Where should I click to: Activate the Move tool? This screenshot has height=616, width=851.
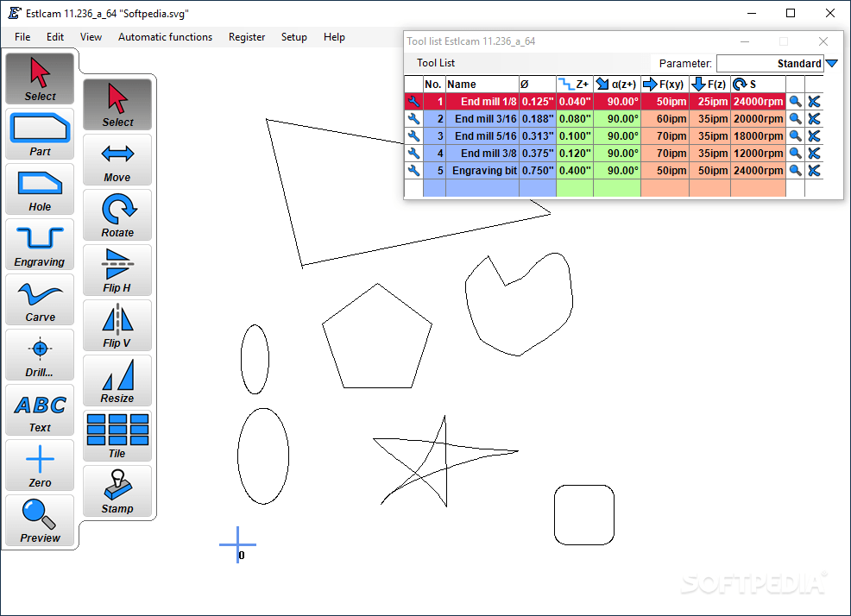[117, 160]
